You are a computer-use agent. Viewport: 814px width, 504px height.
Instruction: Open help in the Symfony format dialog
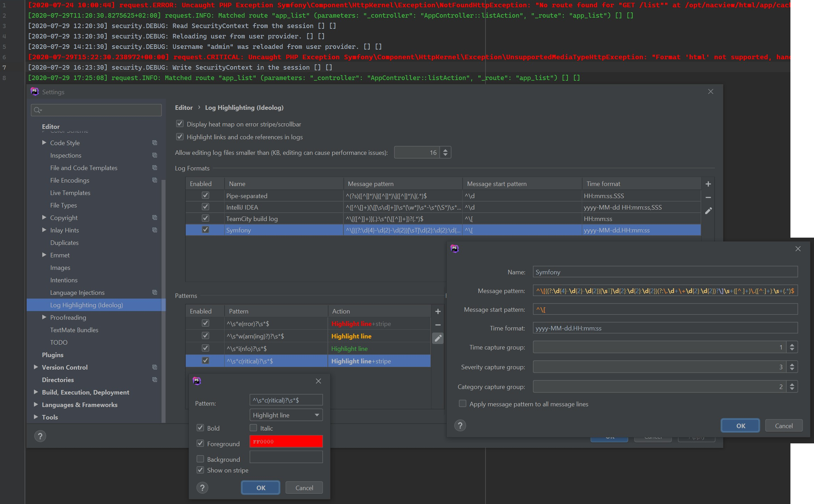coord(460,425)
